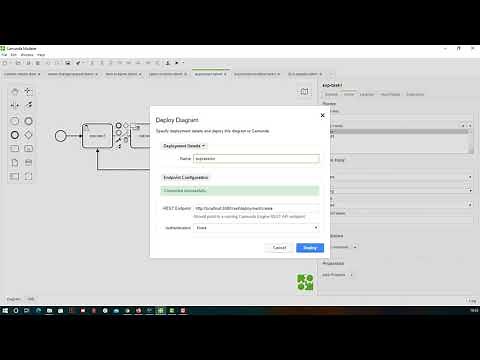Click the bpmn.io logo on canvas
480x360 pixels.
tap(305, 282)
